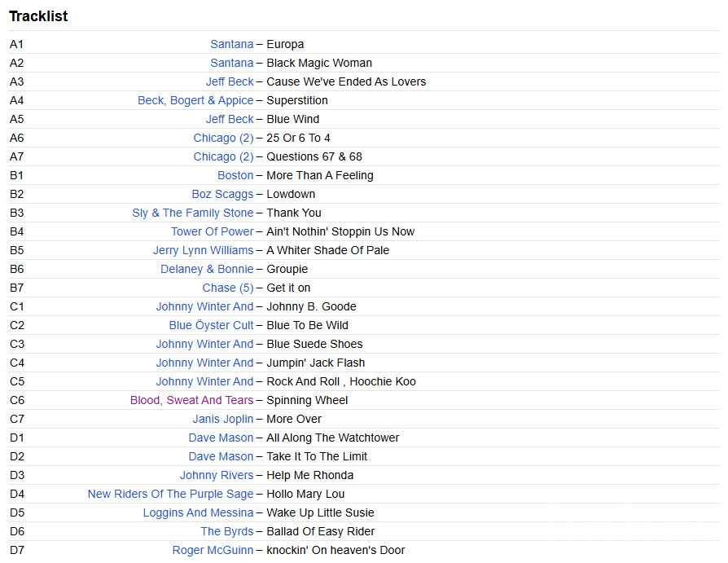Select the Jerry Lynn Williams link

(203, 250)
